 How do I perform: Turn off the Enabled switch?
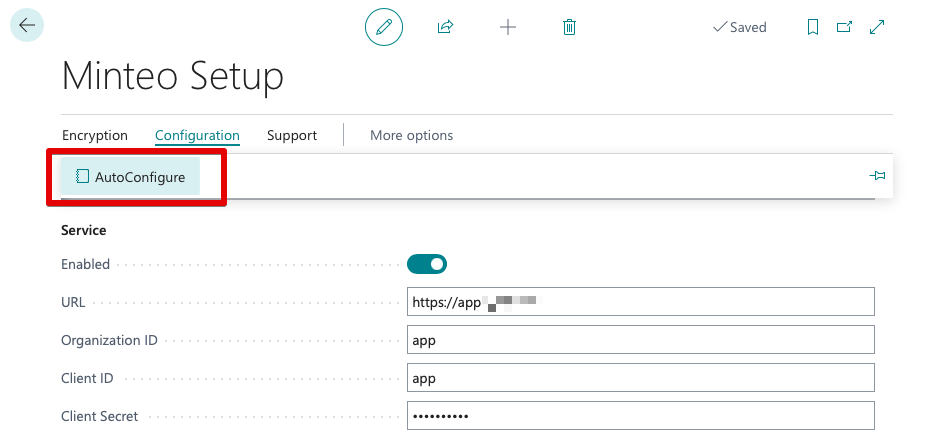click(427, 264)
